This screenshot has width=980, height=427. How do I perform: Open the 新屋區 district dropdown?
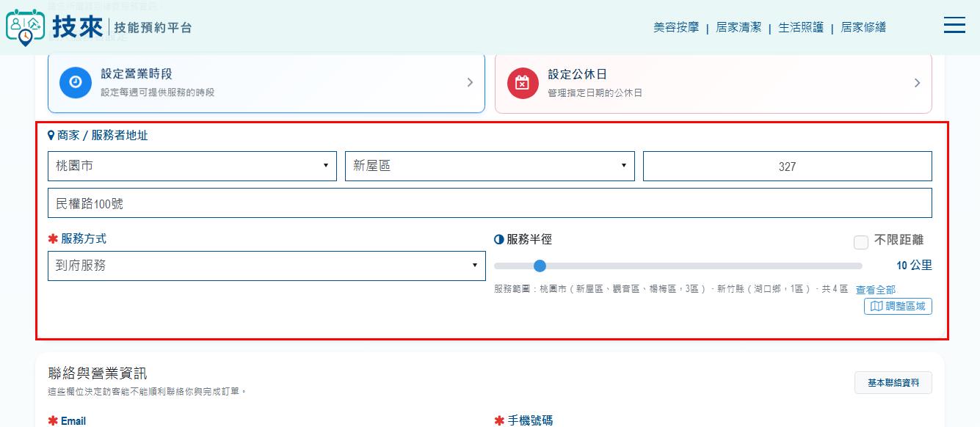(490, 166)
